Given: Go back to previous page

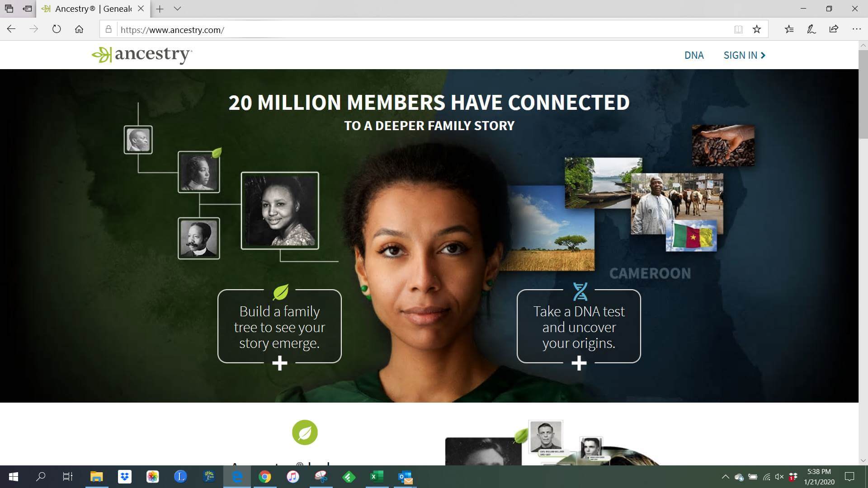Looking at the screenshot, I should tap(11, 29).
